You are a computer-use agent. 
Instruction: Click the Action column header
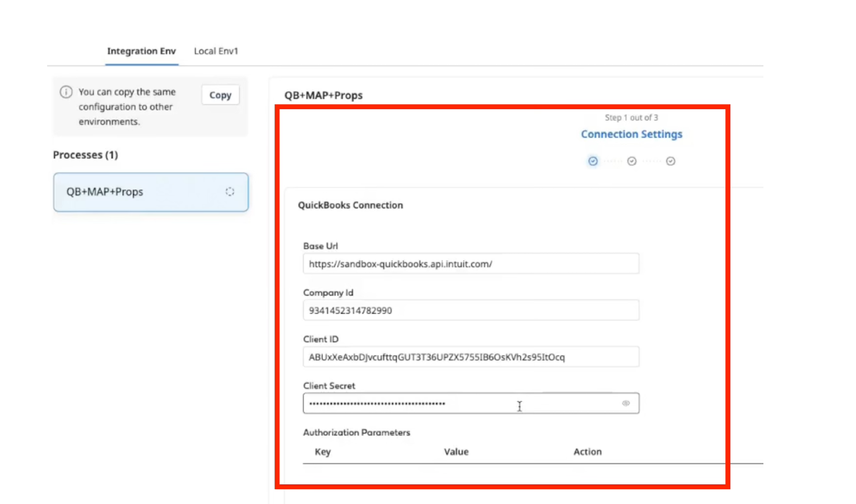click(587, 452)
